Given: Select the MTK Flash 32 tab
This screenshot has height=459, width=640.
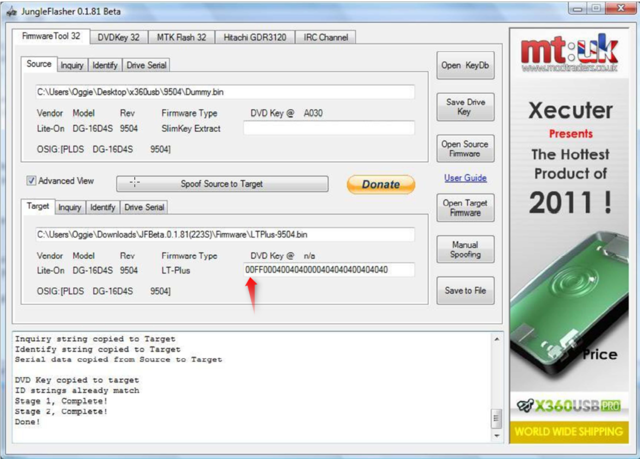Looking at the screenshot, I should [x=182, y=38].
